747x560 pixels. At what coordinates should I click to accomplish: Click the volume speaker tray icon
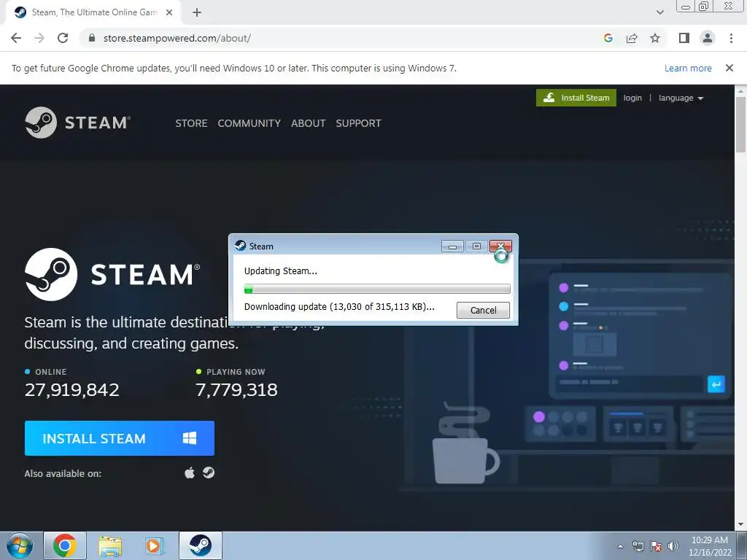(x=673, y=546)
